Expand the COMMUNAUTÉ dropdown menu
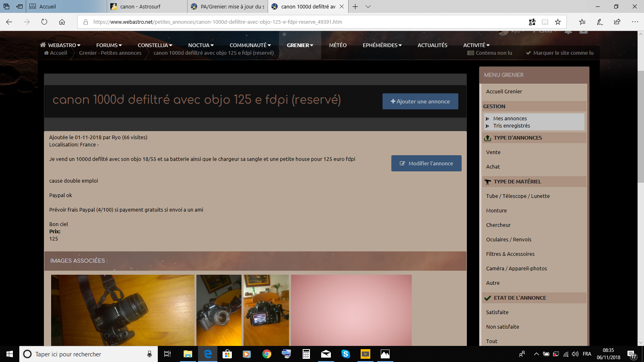644x362 pixels. [x=250, y=45]
